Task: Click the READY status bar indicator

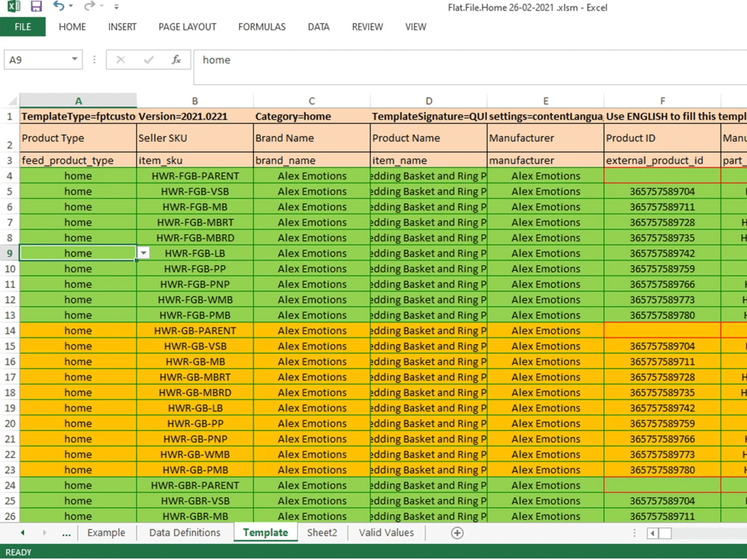Action: click(x=19, y=553)
